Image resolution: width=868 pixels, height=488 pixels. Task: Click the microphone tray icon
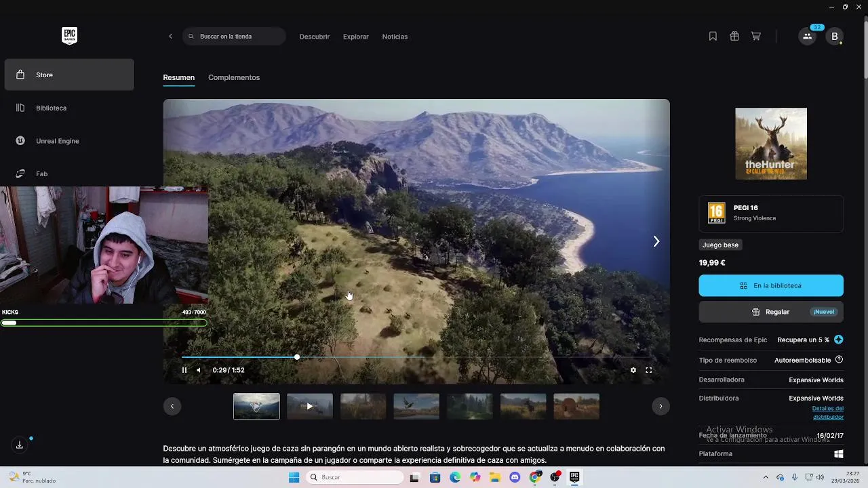click(x=795, y=478)
